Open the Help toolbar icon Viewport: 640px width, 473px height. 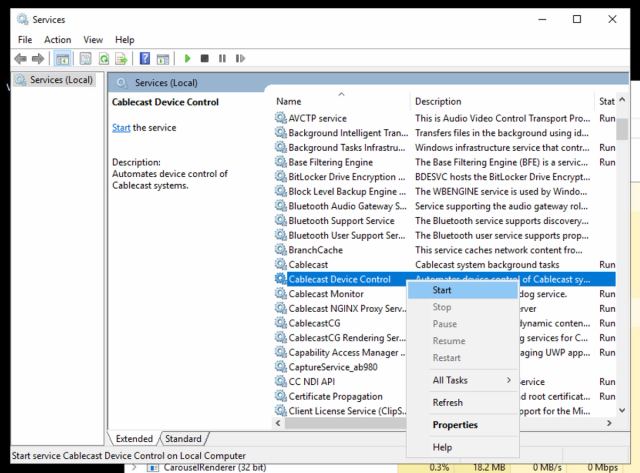(x=145, y=59)
